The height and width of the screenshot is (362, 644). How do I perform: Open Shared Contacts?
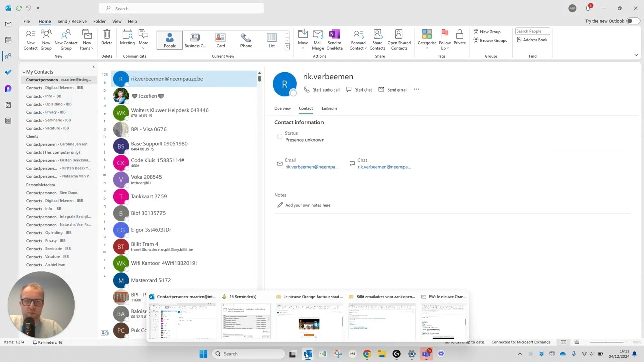pos(399,40)
